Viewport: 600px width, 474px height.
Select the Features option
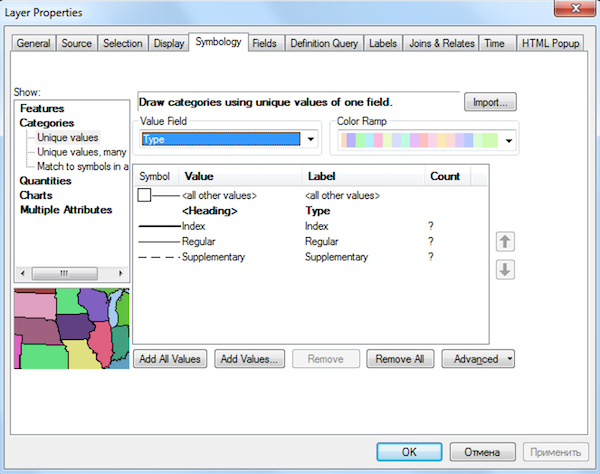click(42, 108)
